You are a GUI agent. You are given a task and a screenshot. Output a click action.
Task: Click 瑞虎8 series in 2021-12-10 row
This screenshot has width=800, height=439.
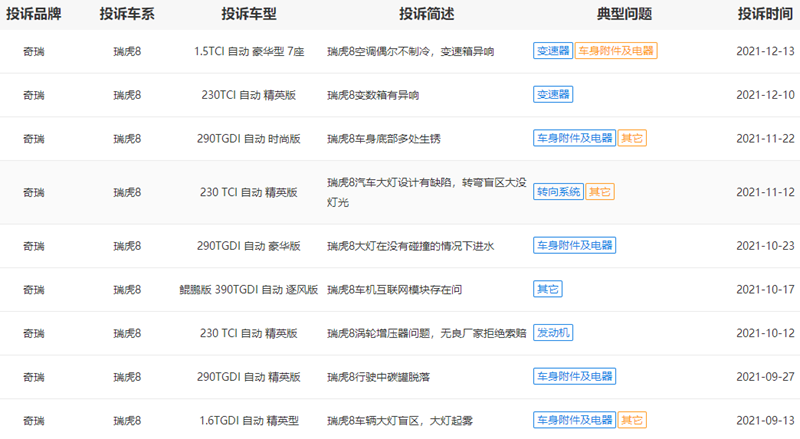click(x=127, y=95)
